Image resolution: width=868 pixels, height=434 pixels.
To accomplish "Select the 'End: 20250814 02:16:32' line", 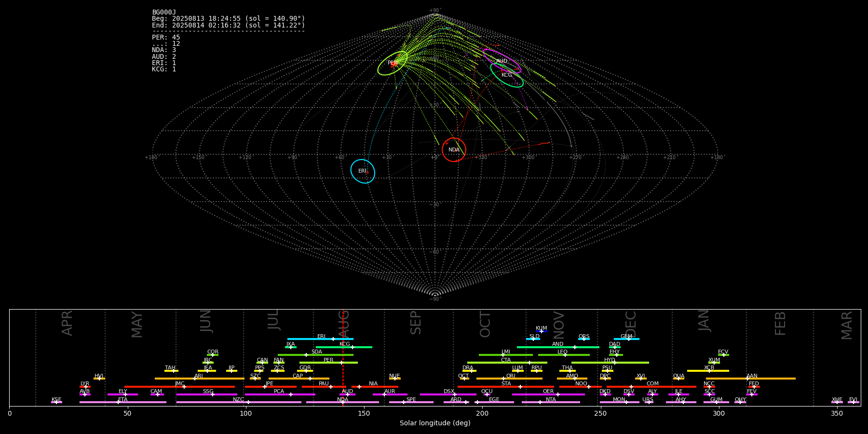I will [x=229, y=25].
